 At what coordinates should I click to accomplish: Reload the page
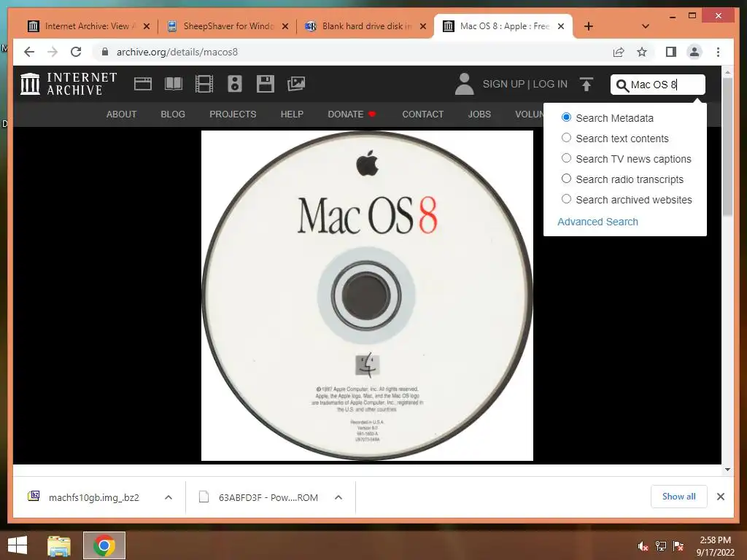(76, 52)
